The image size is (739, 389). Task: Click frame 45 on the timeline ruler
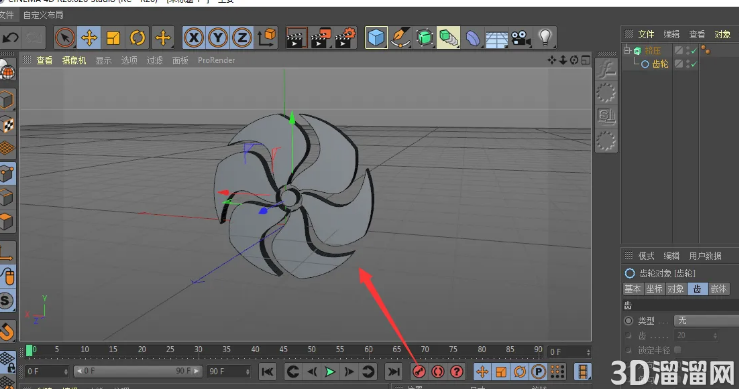tap(283, 350)
